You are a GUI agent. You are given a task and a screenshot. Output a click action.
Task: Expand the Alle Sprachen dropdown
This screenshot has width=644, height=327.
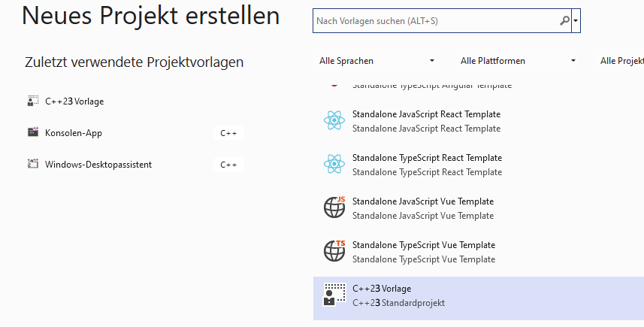[376, 61]
